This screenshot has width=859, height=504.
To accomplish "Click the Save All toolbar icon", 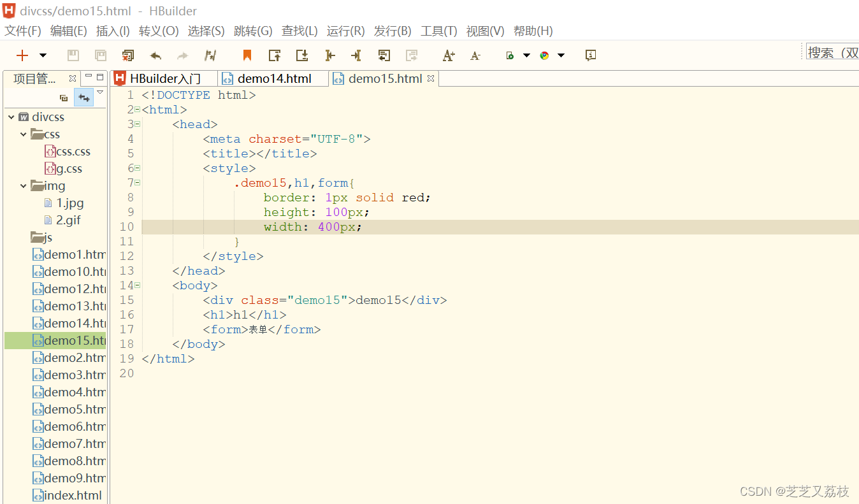I will pos(101,55).
